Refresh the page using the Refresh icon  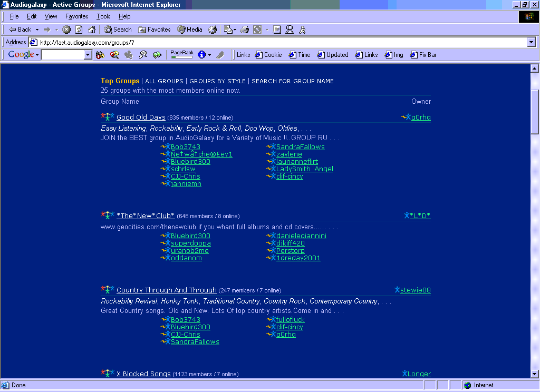point(79,30)
